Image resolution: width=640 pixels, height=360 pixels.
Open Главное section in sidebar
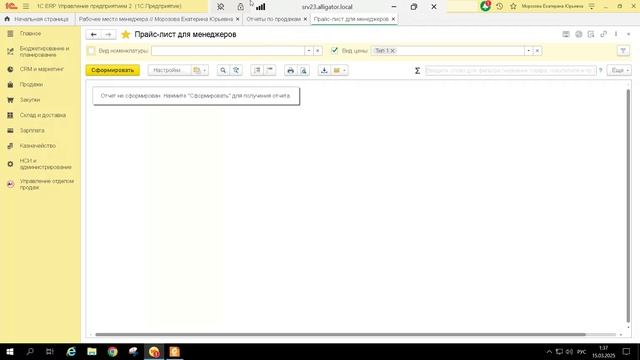pyautogui.click(x=30, y=33)
